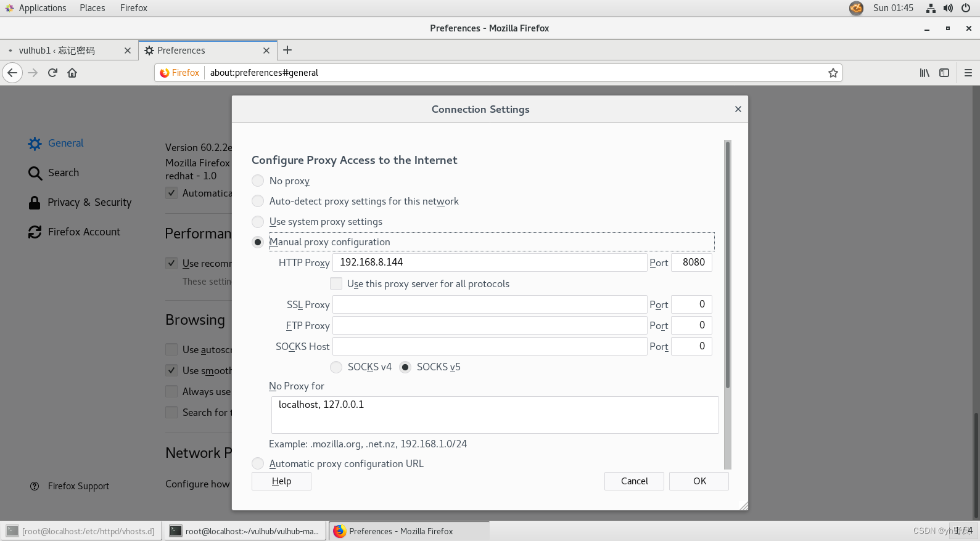The image size is (980, 541).
Task: Toggle the Use smooth scrolling checkbox
Action: pos(171,370)
